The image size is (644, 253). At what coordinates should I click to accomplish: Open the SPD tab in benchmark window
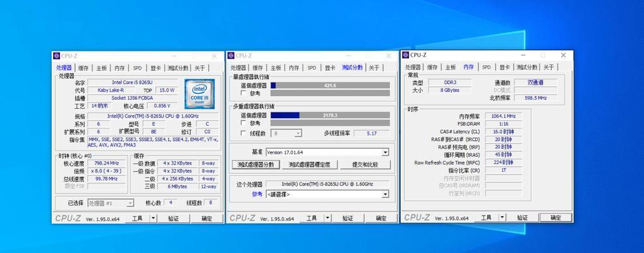tap(312, 68)
